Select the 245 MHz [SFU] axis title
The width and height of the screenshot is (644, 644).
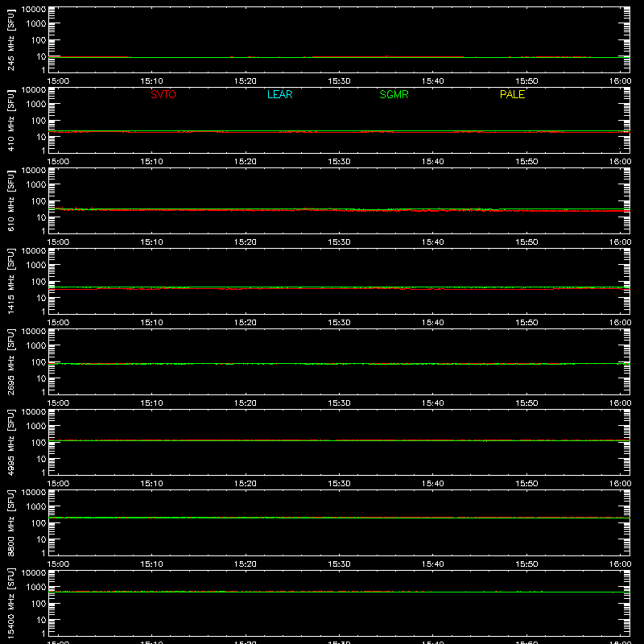pos(10,39)
